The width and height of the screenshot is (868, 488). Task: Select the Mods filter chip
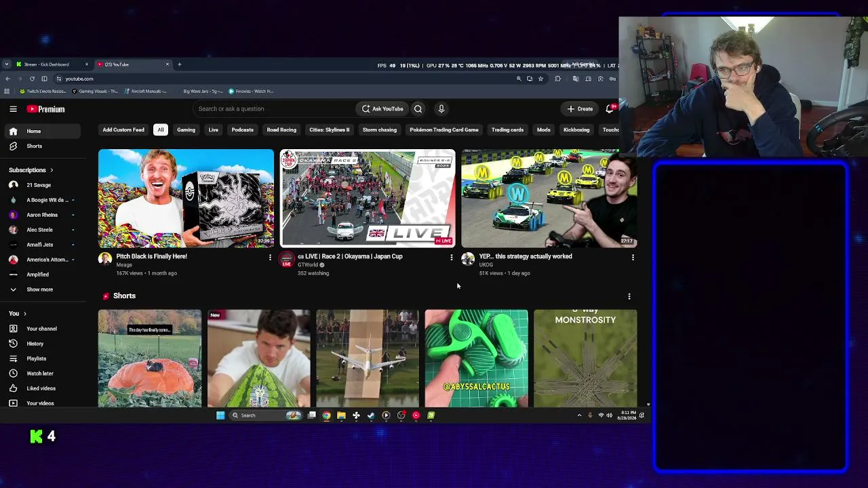tap(543, 129)
